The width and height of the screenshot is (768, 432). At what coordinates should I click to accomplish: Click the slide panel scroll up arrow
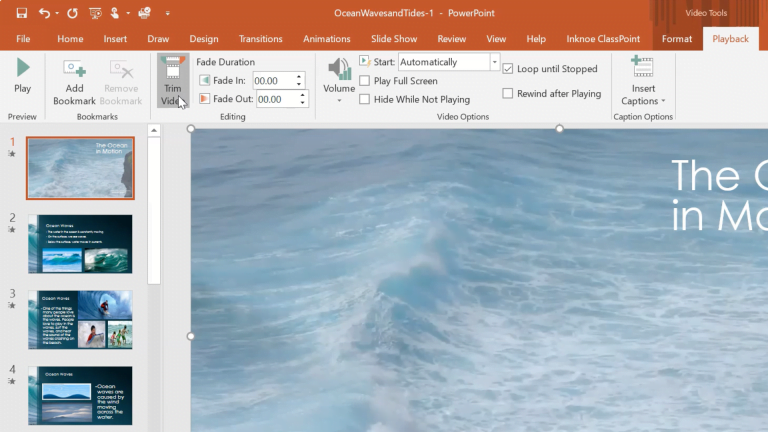point(154,130)
